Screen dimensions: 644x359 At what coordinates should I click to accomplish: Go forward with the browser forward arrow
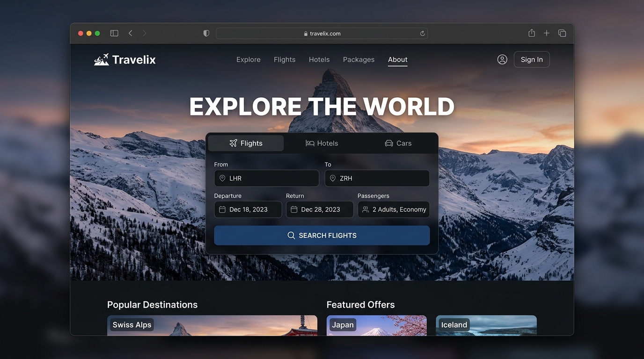tap(144, 33)
